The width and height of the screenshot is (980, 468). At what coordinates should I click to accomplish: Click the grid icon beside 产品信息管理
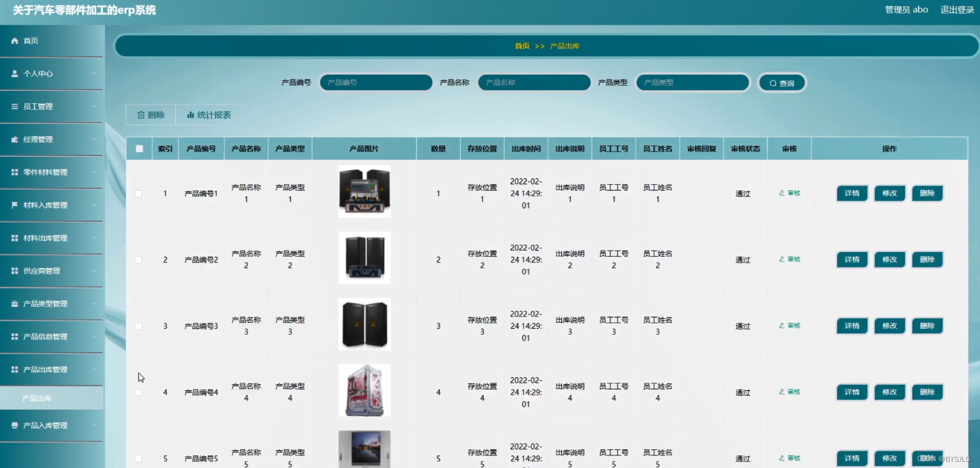tap(15, 336)
